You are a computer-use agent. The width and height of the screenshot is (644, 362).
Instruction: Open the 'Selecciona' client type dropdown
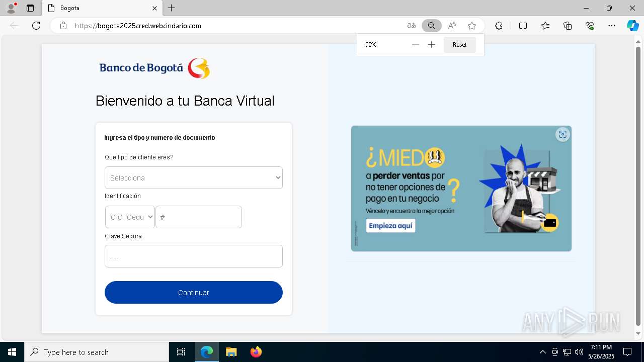point(194,177)
